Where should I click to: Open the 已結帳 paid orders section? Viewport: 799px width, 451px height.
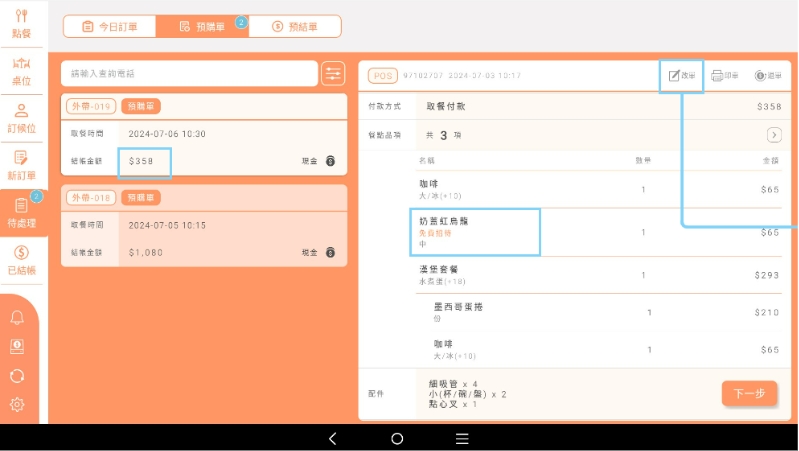click(20, 260)
